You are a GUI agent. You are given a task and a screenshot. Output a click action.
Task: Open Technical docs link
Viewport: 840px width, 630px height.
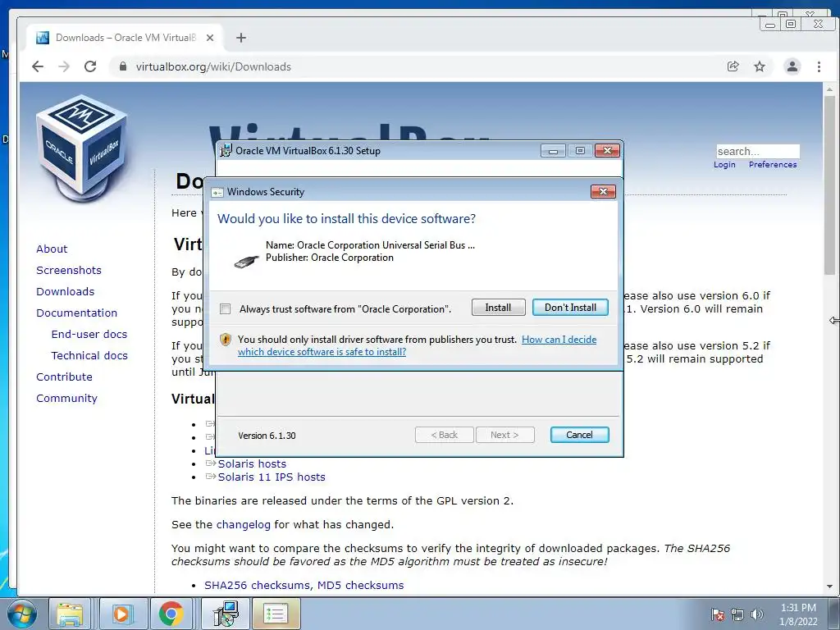[x=89, y=356]
